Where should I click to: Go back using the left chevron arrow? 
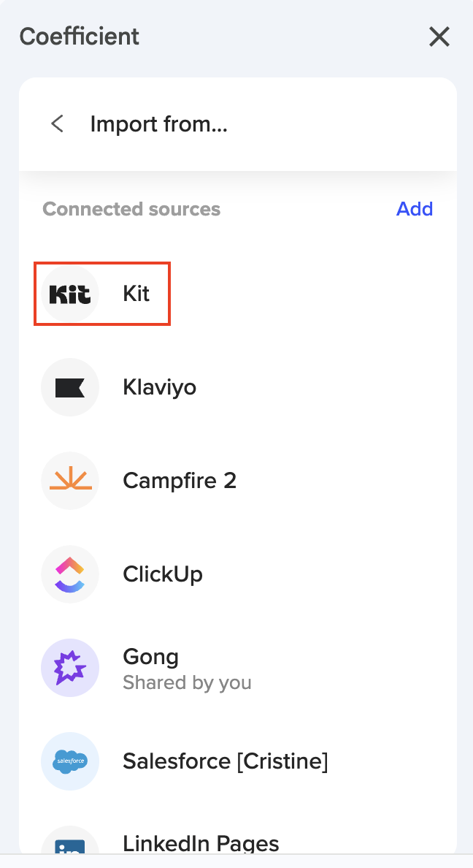coord(57,124)
